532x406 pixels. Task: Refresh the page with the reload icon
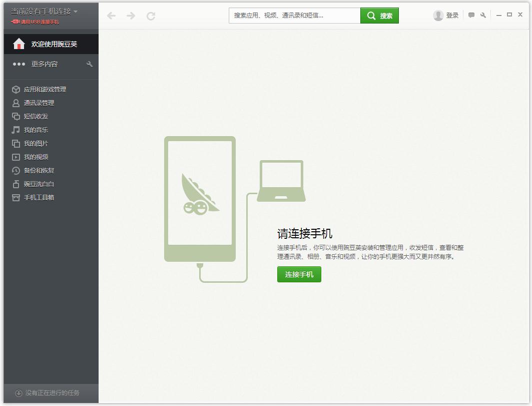(x=151, y=16)
